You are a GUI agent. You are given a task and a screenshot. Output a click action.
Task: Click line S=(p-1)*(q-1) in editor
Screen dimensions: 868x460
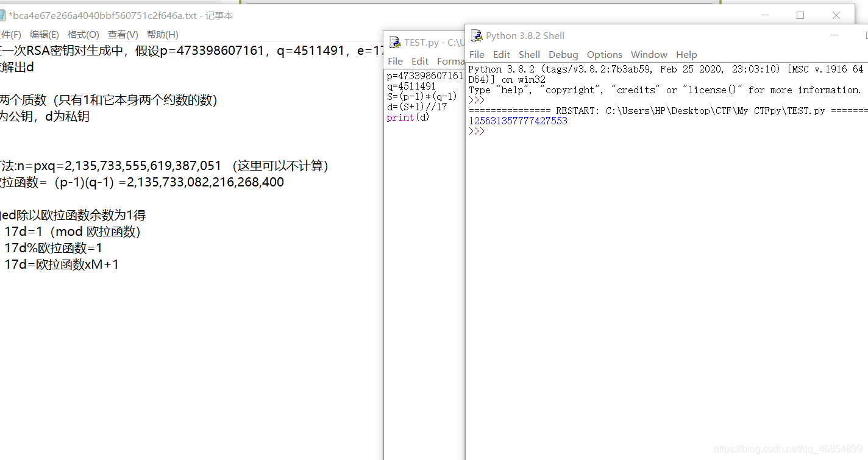422,96
